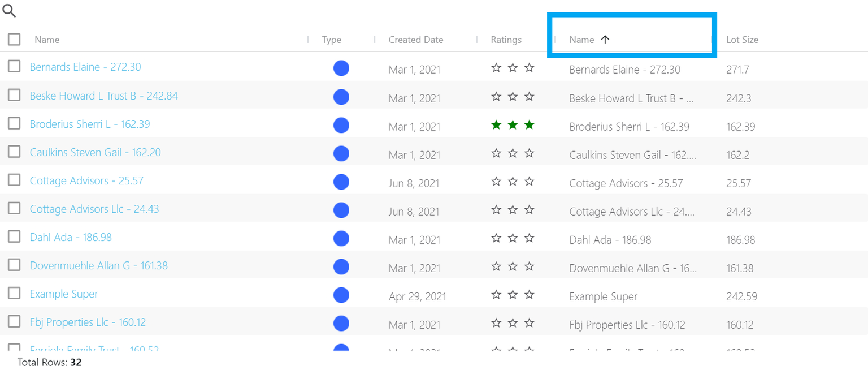The image size is (868, 370).
Task: Select the Lot Size value 242.59 for Example Super
Action: click(741, 296)
